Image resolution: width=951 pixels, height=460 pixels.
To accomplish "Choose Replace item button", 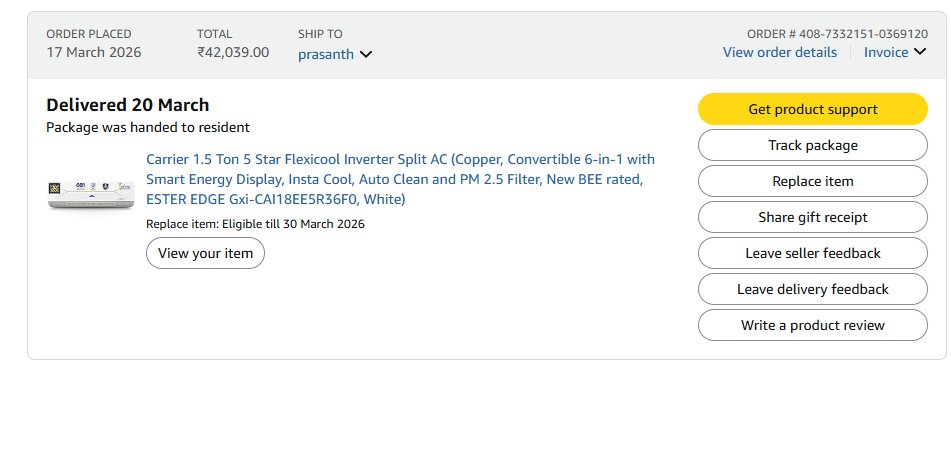I will point(813,181).
